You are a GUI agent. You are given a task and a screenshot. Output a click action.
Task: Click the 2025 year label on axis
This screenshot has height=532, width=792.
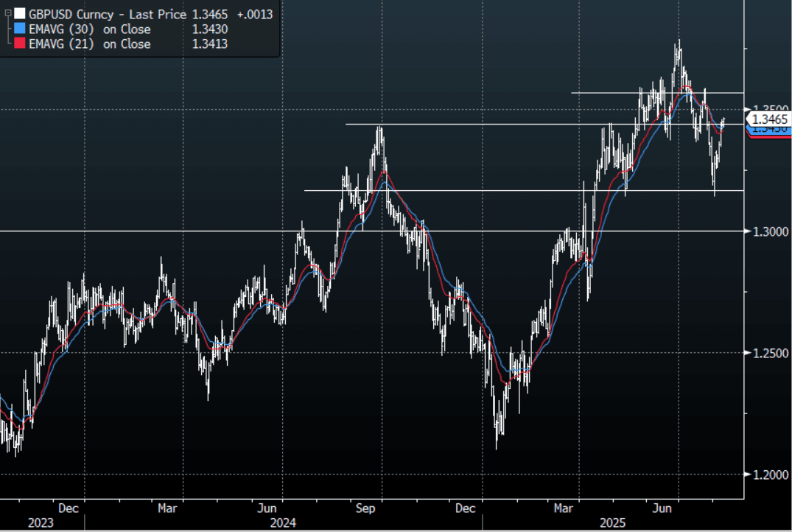(x=612, y=522)
